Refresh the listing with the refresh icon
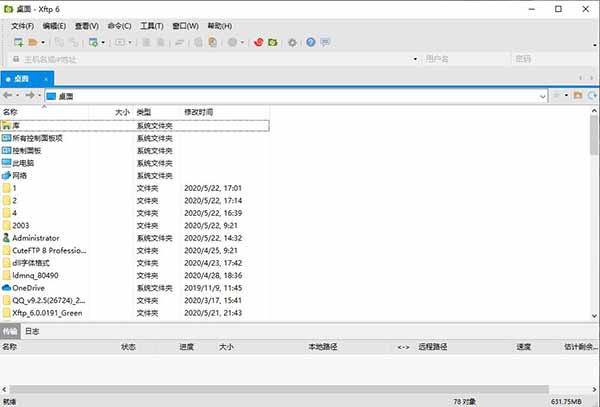Viewport: 600px width, 407px height. coord(592,95)
